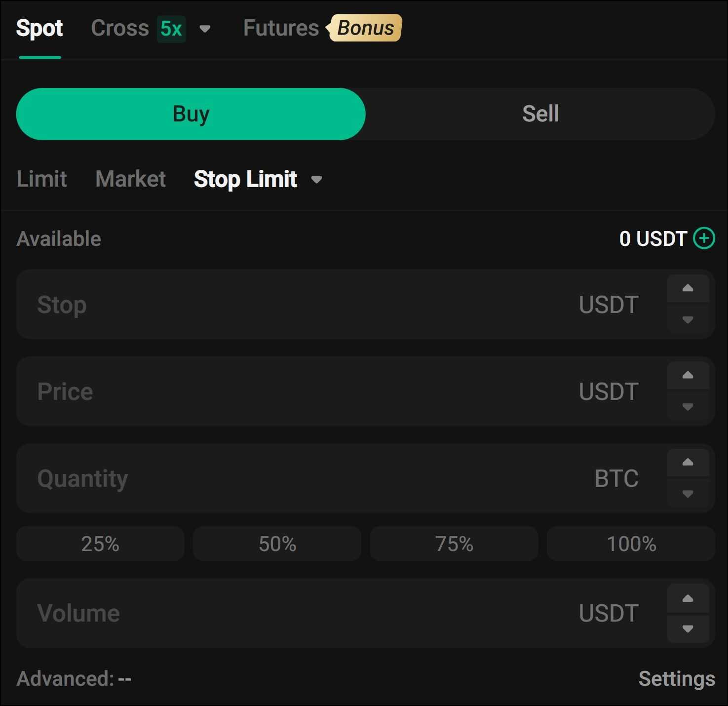Decrease the Price field using its down arrow
The height and width of the screenshot is (706, 728).
click(688, 407)
